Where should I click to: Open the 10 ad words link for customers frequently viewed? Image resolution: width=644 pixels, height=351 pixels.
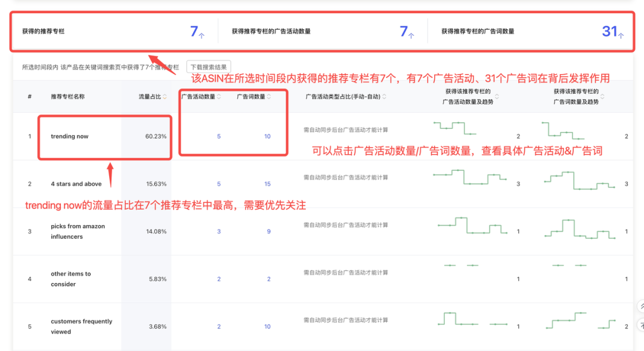click(267, 326)
